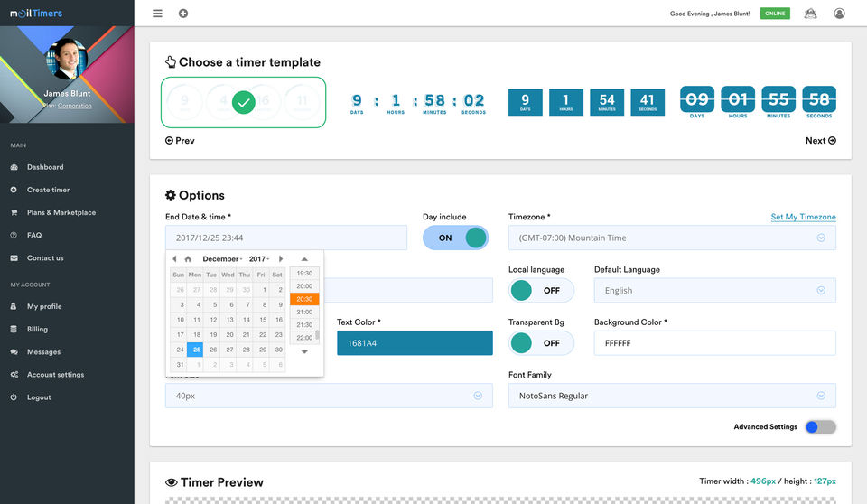Click the Create timer plus icon in sidebar
867x504 pixels.
coord(14,190)
